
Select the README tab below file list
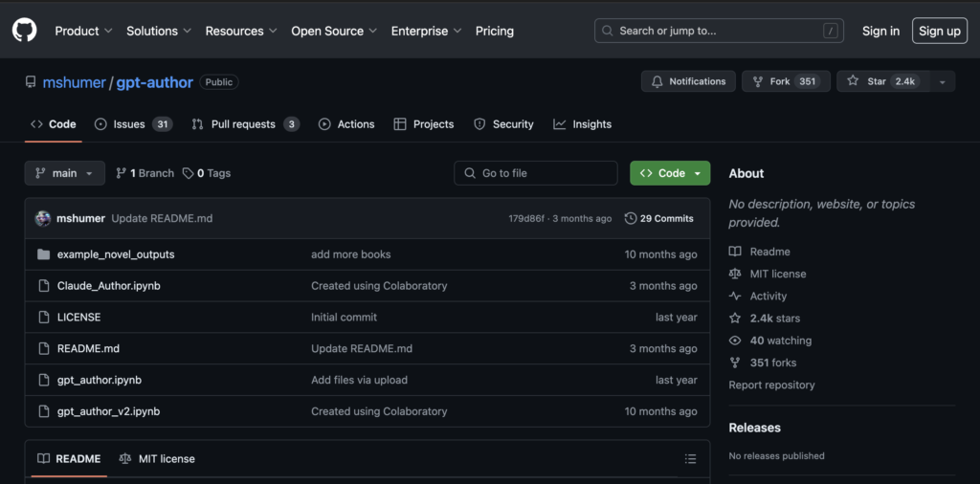pyautogui.click(x=69, y=458)
